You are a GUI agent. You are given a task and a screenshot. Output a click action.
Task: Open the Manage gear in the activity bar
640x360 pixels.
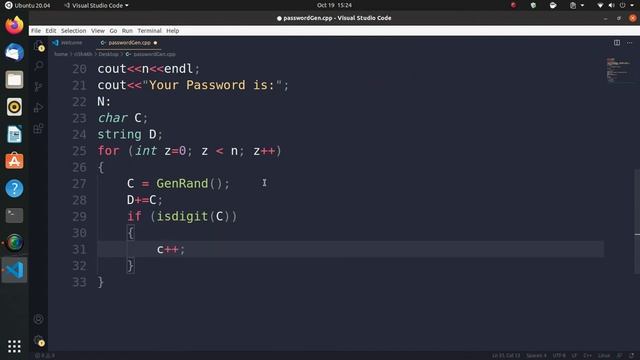[x=39, y=340]
